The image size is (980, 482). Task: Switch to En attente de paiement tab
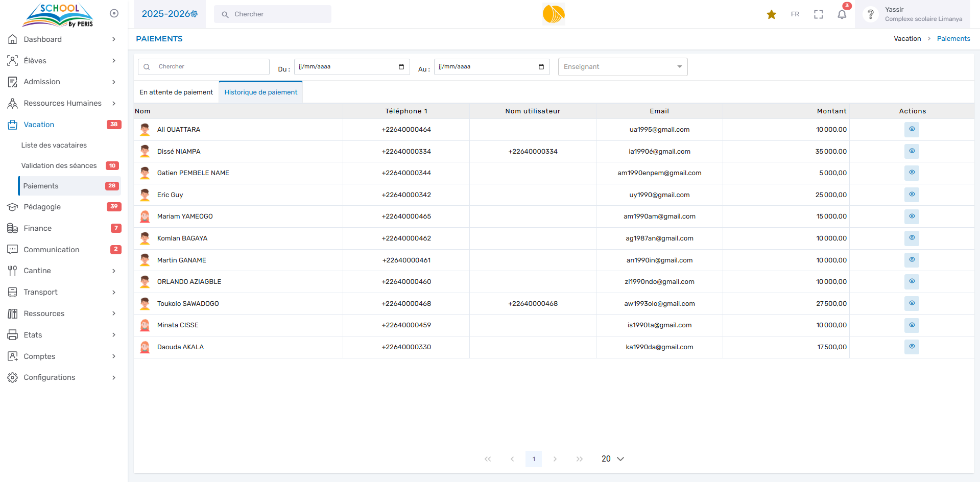point(176,92)
